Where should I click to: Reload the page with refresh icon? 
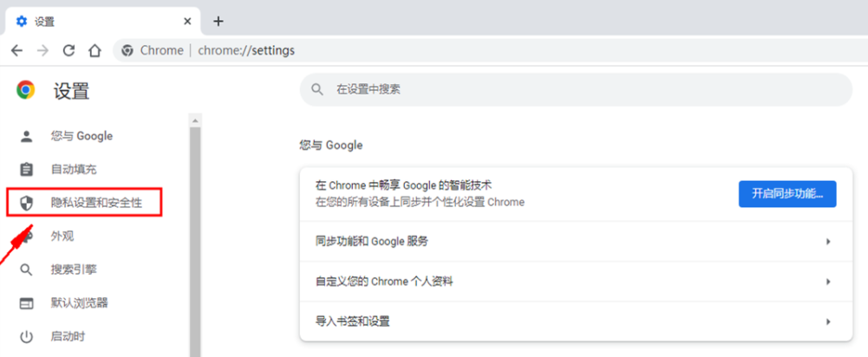tap(69, 51)
